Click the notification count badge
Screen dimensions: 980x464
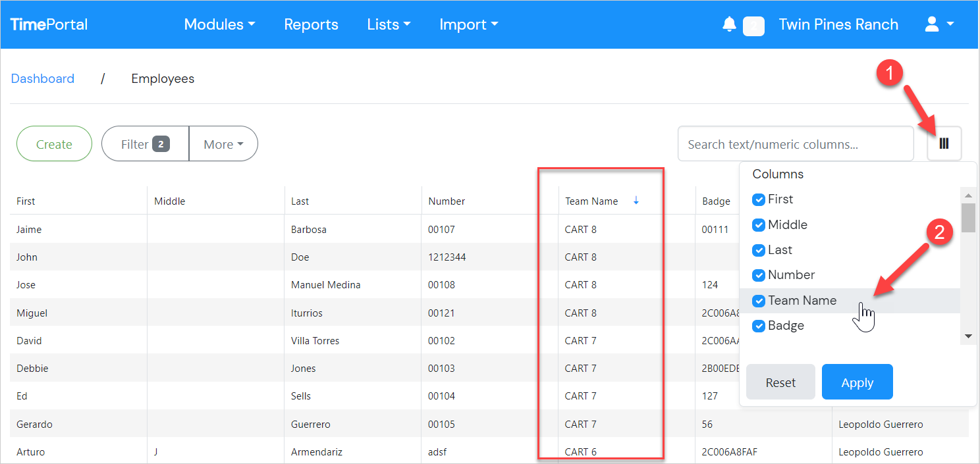pos(753,26)
